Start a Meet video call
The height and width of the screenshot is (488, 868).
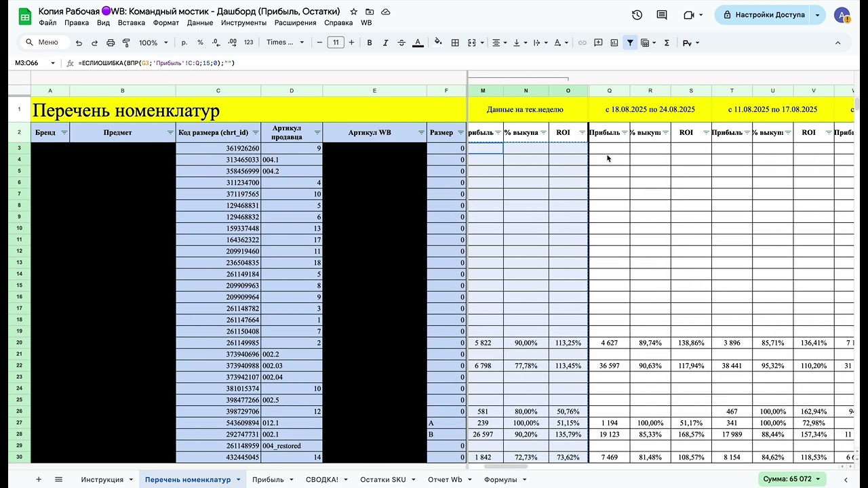pos(689,15)
